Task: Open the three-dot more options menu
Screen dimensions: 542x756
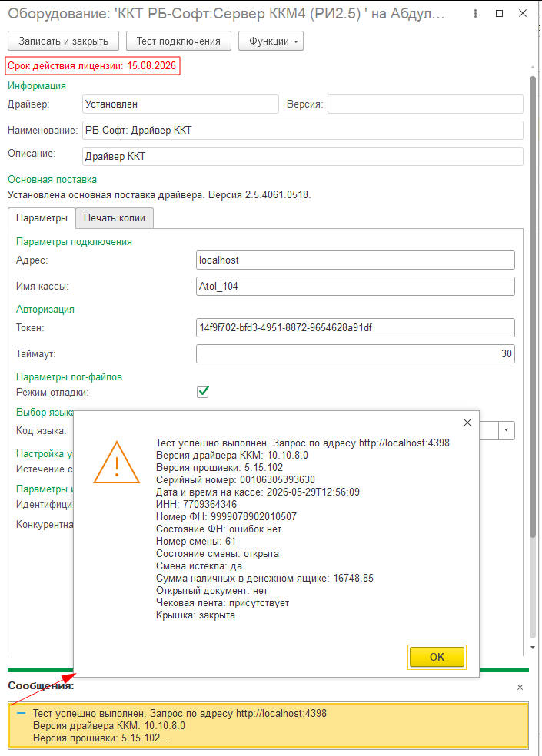Action: pos(475,14)
